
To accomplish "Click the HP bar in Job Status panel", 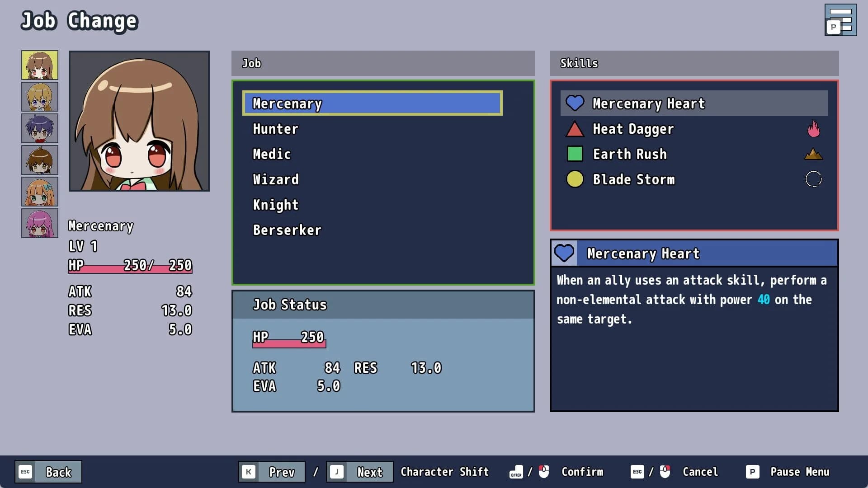I will pyautogui.click(x=289, y=343).
